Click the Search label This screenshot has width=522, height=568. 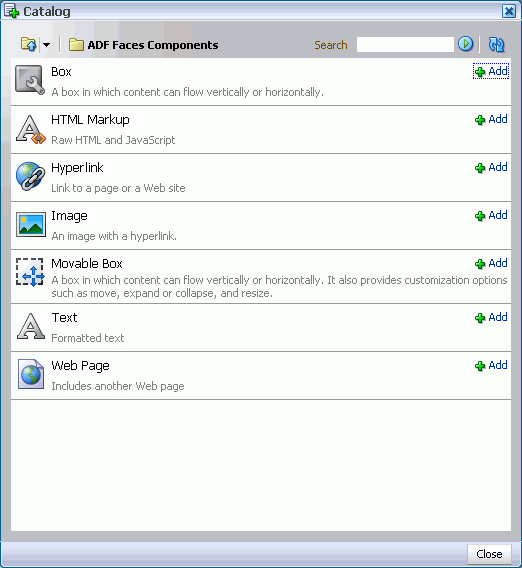331,45
